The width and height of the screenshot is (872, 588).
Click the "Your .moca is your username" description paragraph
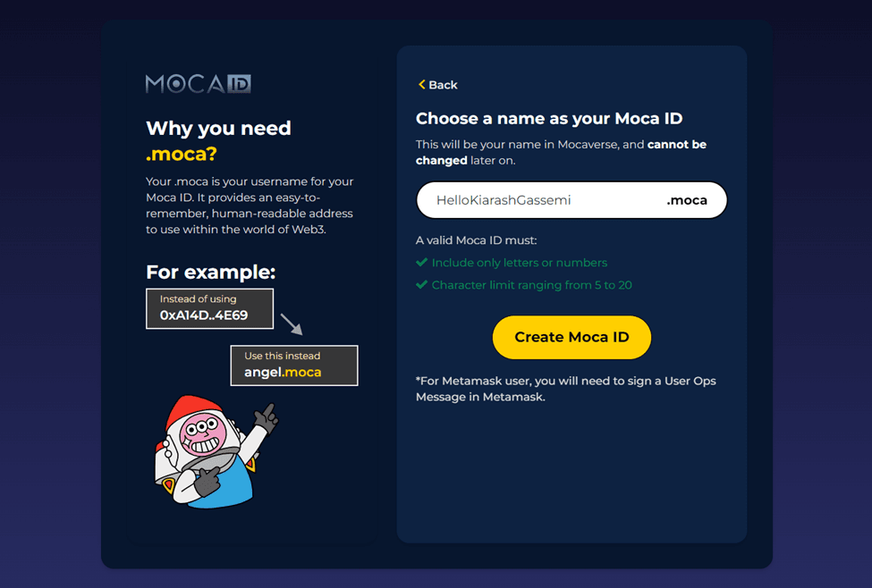(x=250, y=206)
